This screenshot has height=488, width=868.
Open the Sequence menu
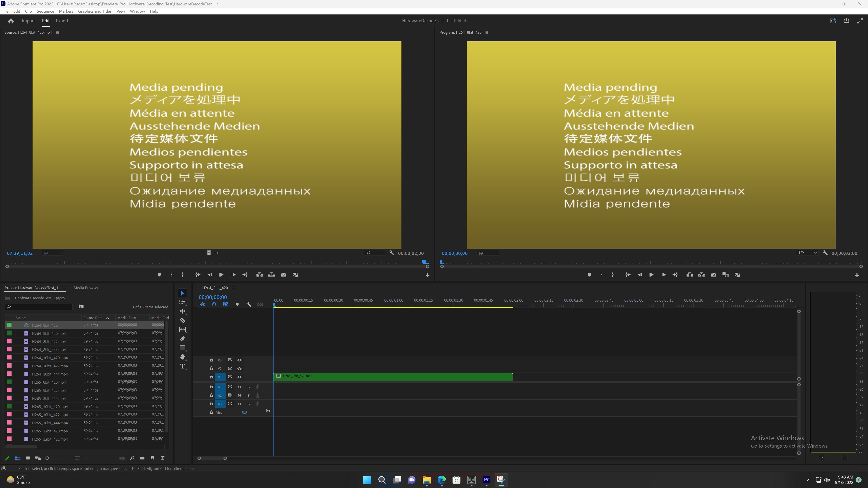45,11
